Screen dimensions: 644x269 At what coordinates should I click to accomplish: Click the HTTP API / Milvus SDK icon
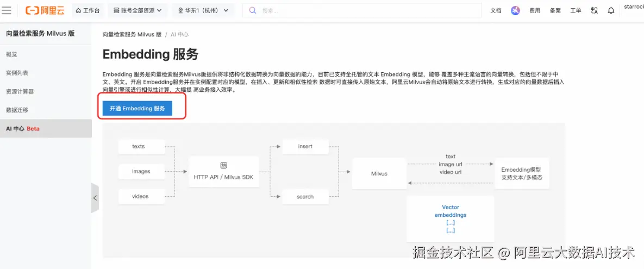[x=224, y=166]
